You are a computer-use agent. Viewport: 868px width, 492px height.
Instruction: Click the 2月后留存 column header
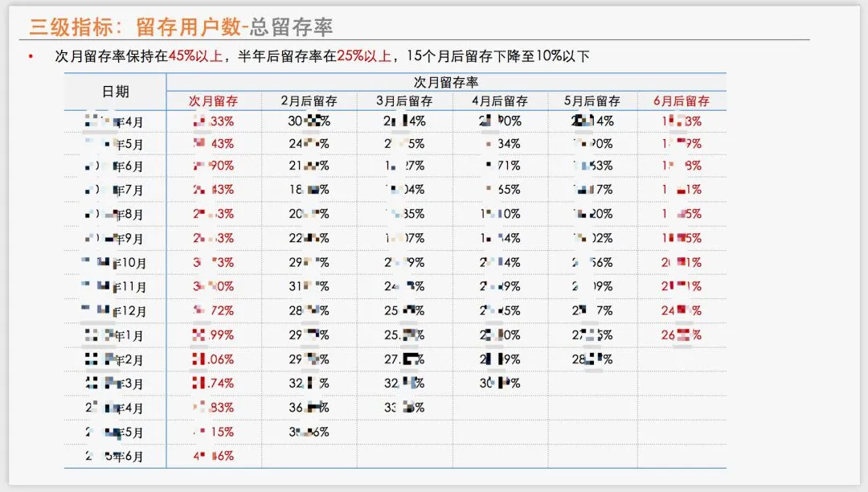point(309,101)
